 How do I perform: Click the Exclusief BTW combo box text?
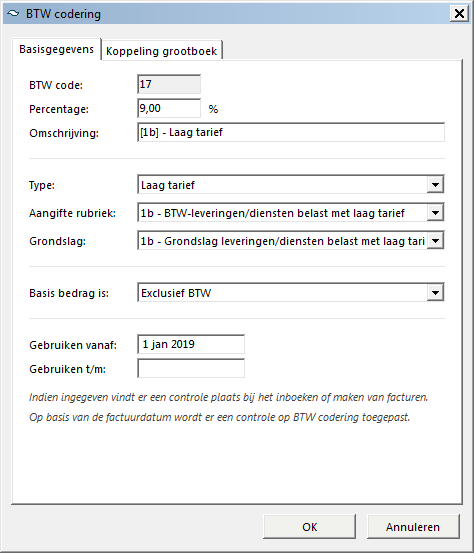[176, 293]
